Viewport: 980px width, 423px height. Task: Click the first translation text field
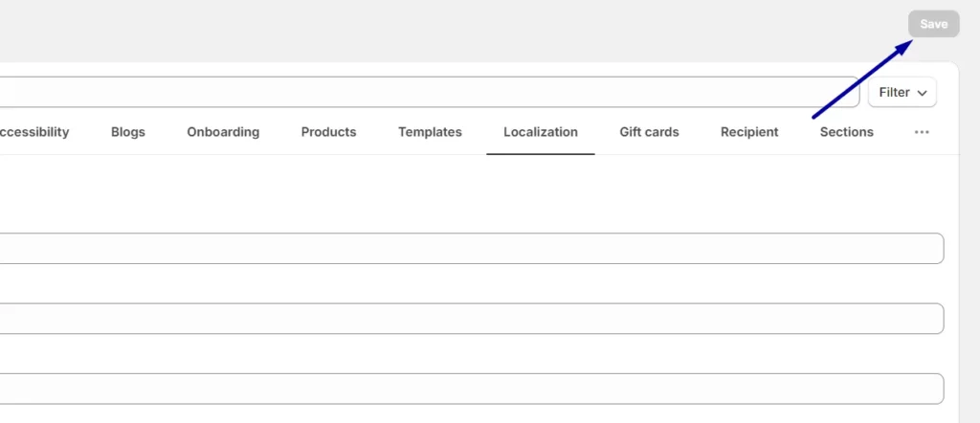(471, 249)
